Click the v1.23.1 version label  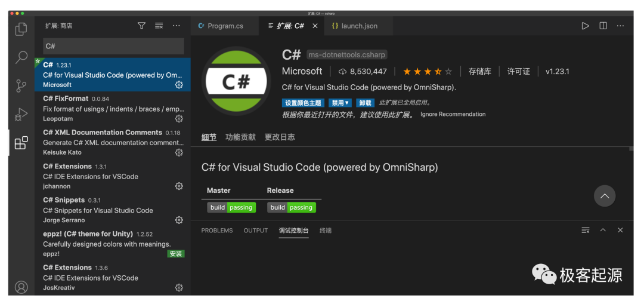click(x=557, y=72)
